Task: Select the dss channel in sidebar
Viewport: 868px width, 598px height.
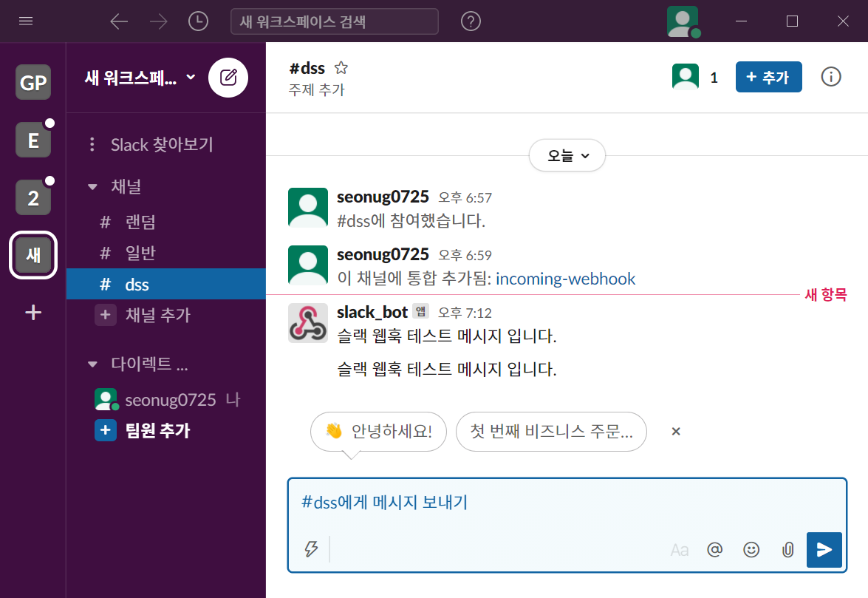Action: [x=166, y=284]
